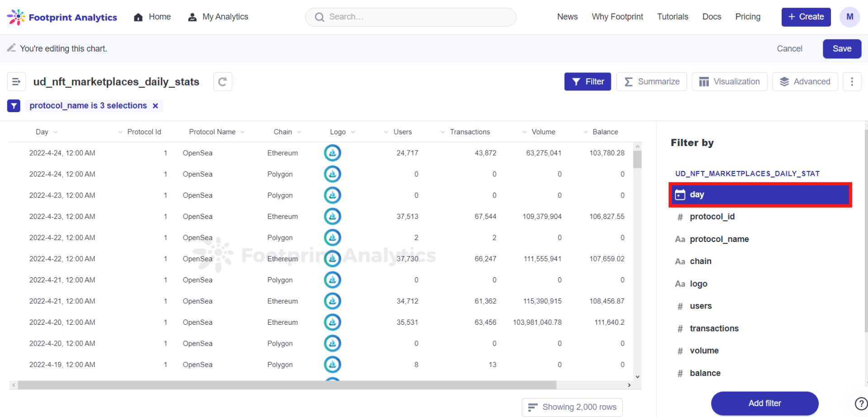Click the volume cell 103,981,040.78
868x417 pixels.
537,322
